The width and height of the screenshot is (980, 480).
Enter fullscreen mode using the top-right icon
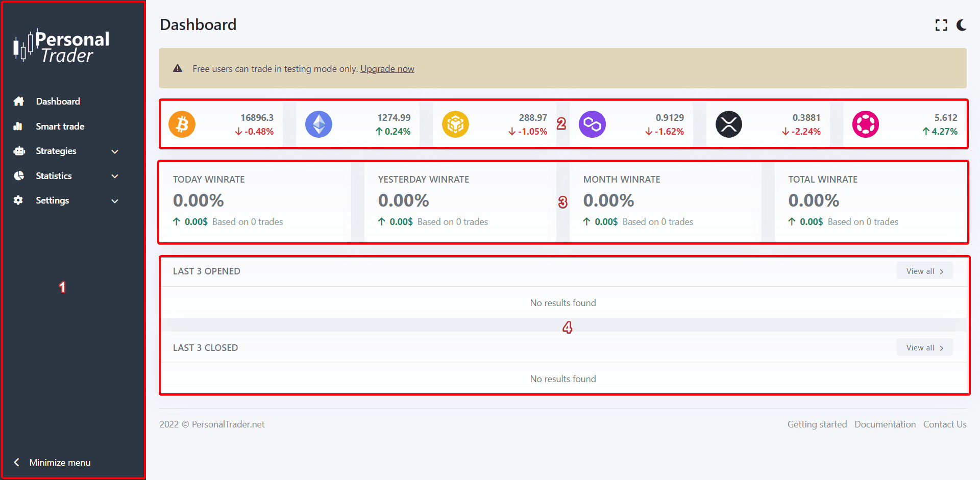click(941, 25)
